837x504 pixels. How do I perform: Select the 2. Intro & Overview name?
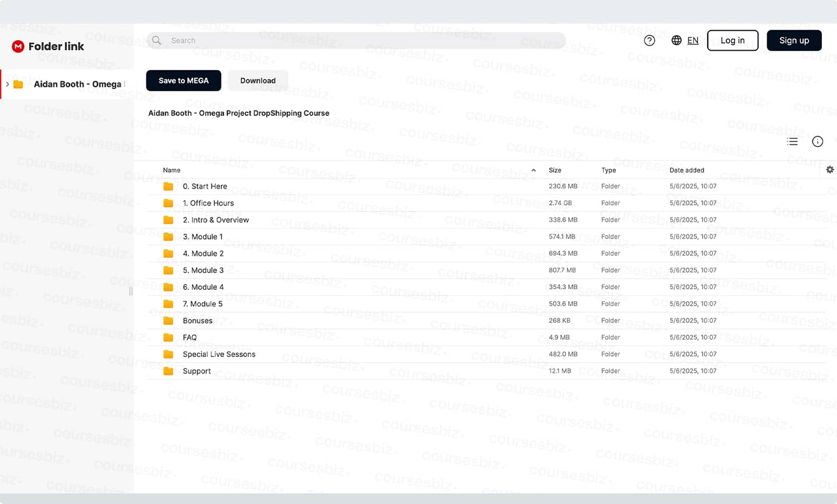click(216, 220)
